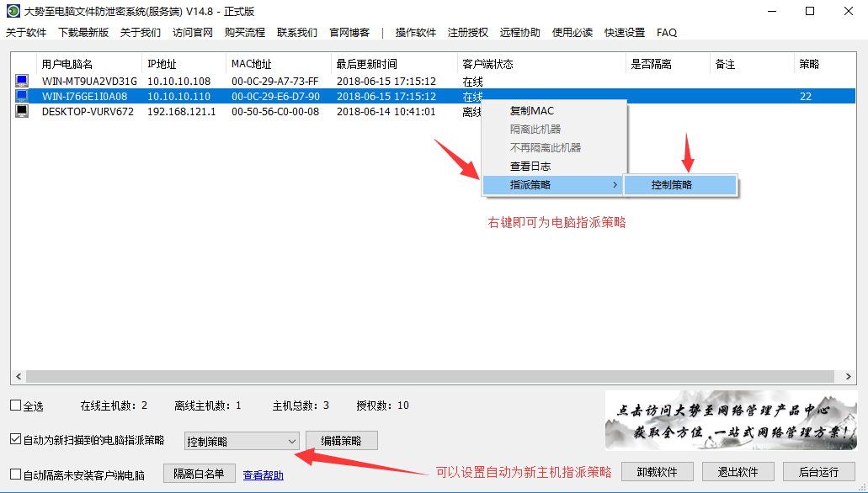Uncheck 自动为新扫描到的电脑指派策略 checkbox
The image size is (868, 493).
pos(16,439)
